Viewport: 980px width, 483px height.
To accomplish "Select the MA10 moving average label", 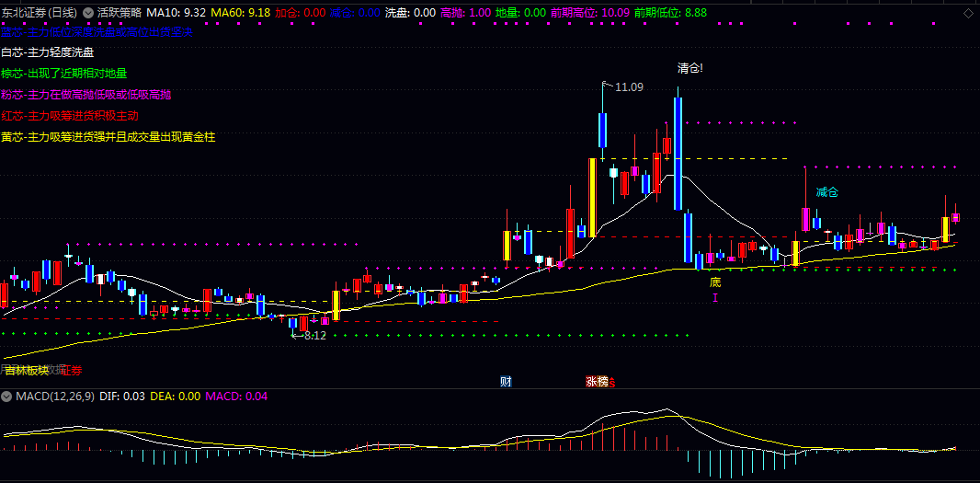I will (176, 13).
